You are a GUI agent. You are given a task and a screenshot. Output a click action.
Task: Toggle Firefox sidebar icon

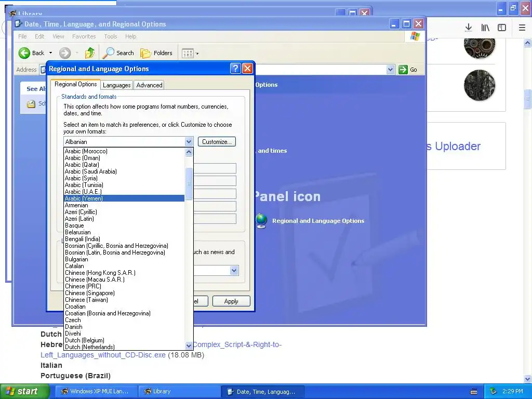(x=502, y=28)
